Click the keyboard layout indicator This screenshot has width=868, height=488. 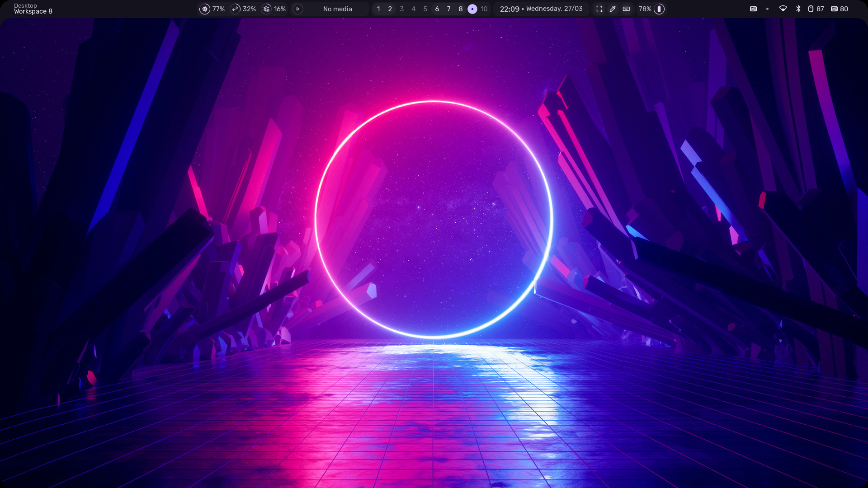(x=753, y=9)
